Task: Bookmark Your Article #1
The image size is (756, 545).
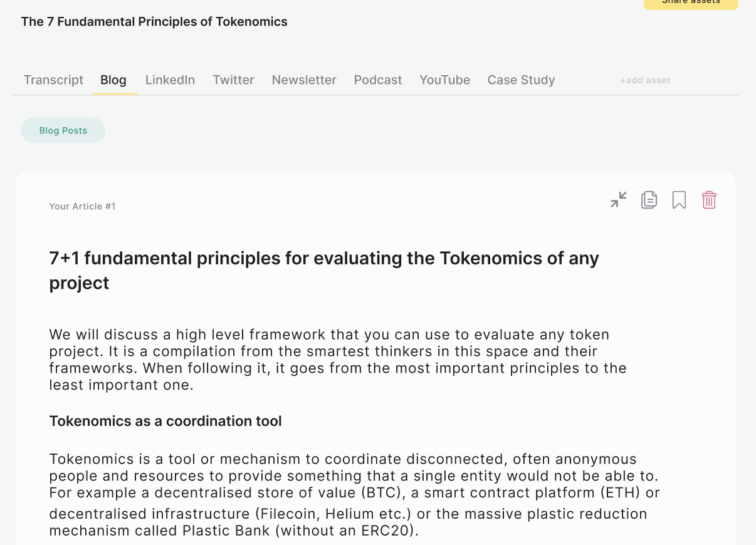Action: click(x=679, y=200)
